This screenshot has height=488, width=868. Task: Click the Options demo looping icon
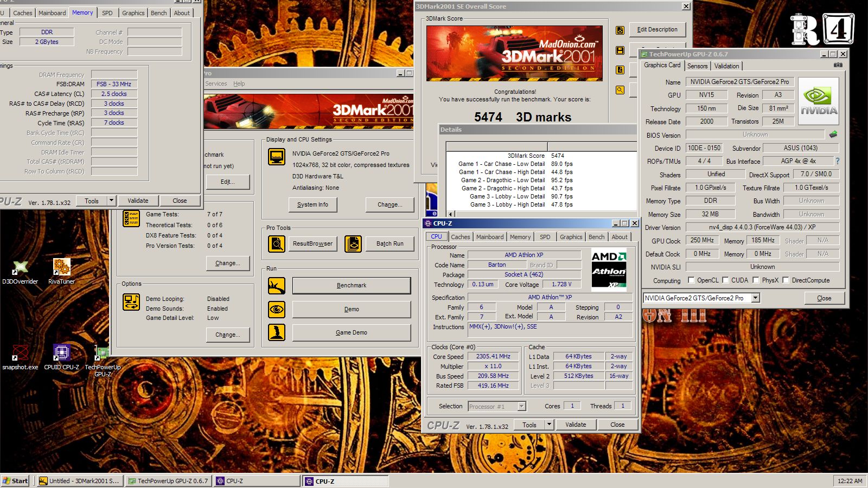point(131,302)
